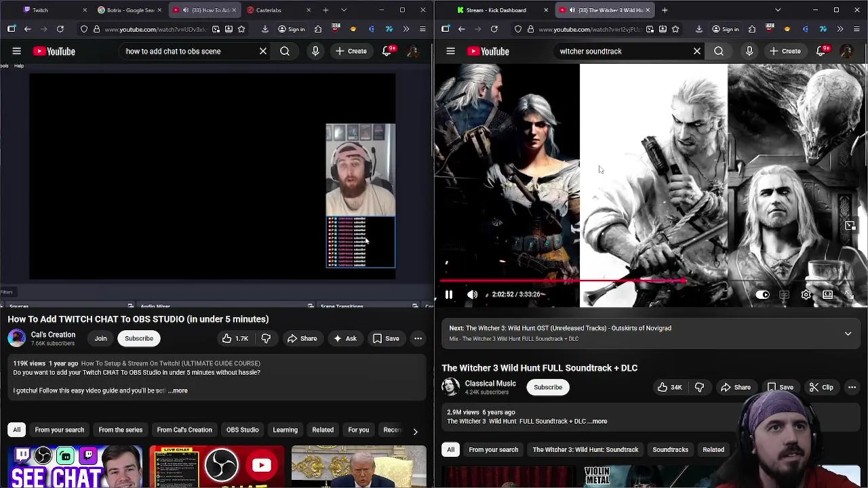This screenshot has width=868, height=488.
Task: Run search for 'witcher soundtrack' query
Action: (719, 51)
